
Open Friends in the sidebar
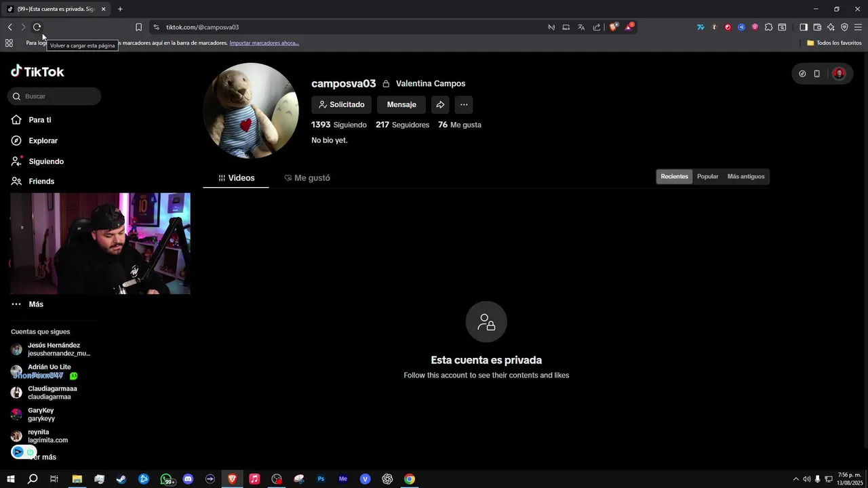click(41, 181)
